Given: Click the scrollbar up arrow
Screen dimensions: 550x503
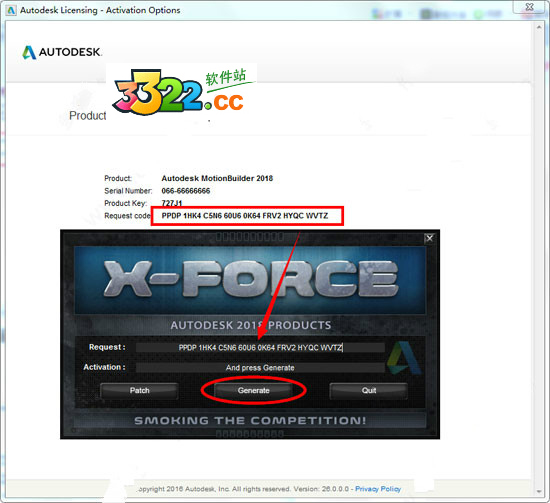Looking at the screenshot, I should click(539, 27).
